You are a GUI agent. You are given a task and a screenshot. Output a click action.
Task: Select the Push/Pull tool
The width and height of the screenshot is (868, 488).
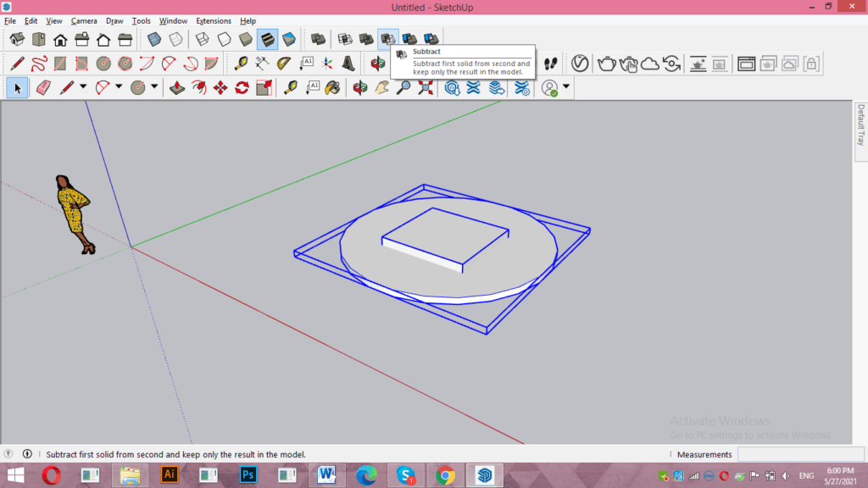[176, 87]
